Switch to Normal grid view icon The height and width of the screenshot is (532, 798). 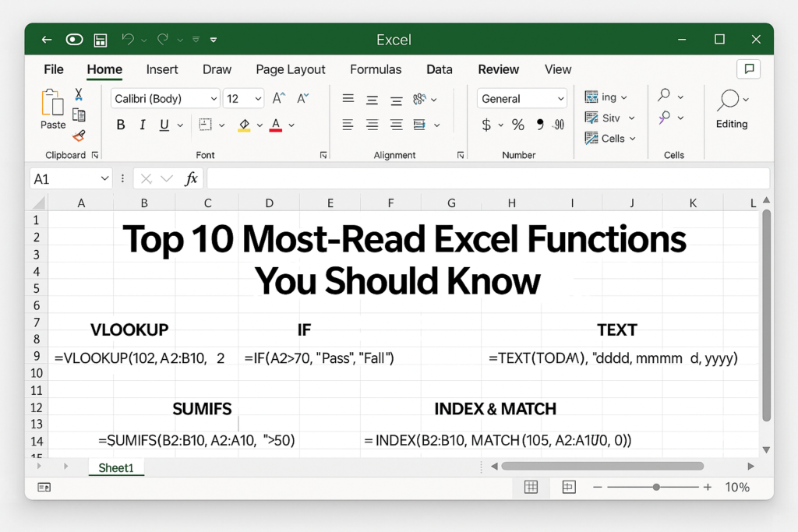(x=531, y=488)
